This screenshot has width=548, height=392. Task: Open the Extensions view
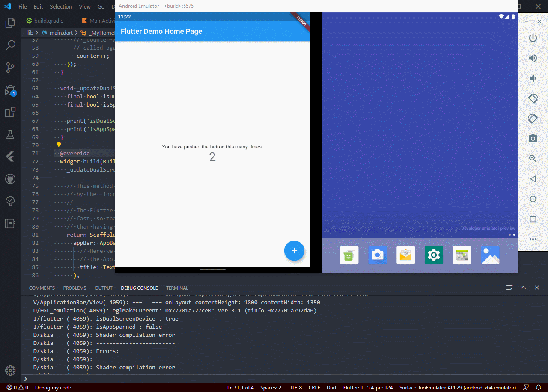pyautogui.click(x=10, y=113)
